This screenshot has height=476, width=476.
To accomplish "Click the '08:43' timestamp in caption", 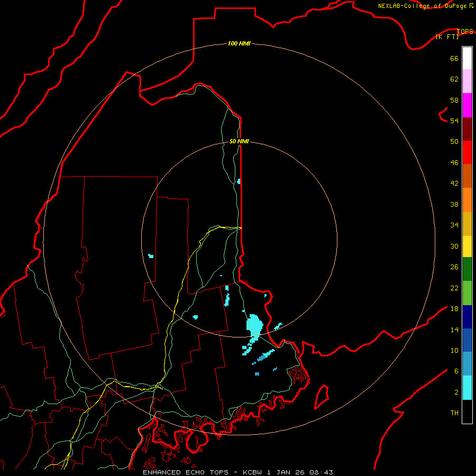I will click(x=321, y=472).
